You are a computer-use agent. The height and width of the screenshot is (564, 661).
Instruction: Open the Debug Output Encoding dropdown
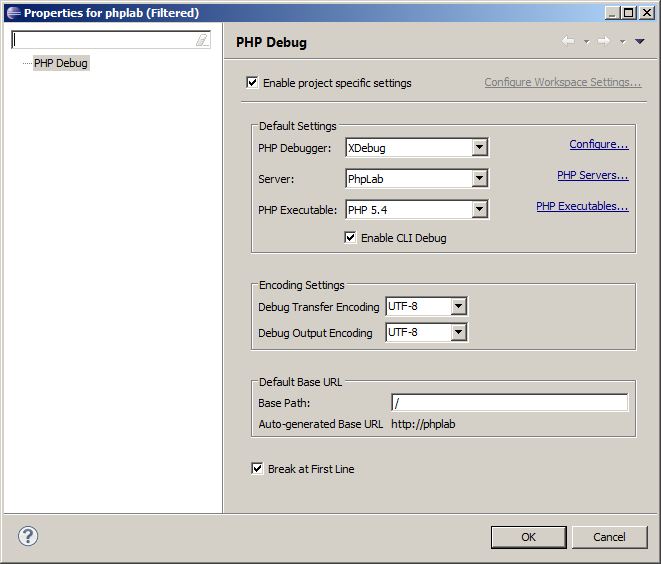click(427, 333)
